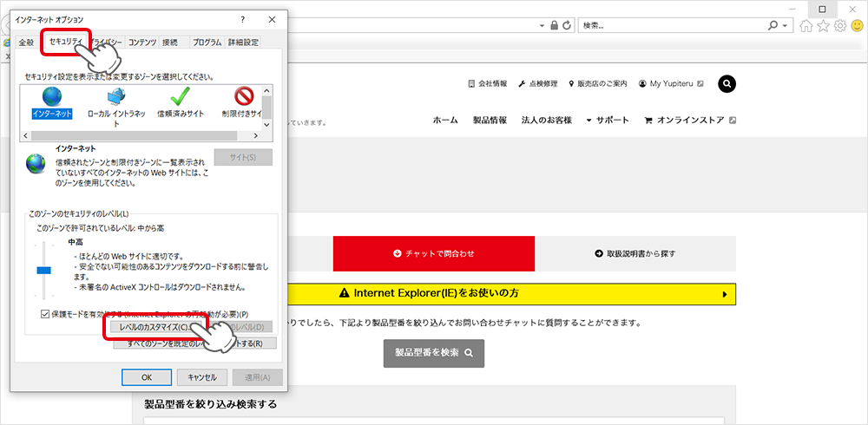The width and height of the screenshot is (868, 425).
Task: Click the browser Home icon
Action: (807, 25)
